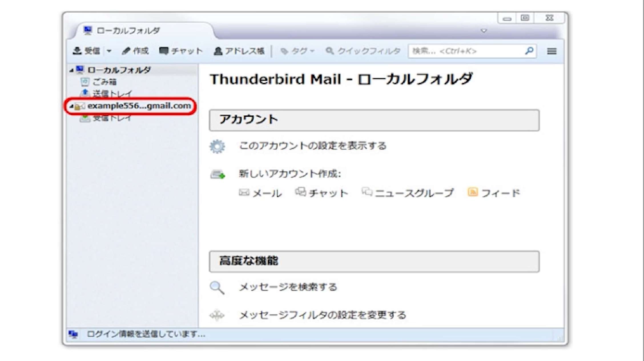This screenshot has width=644, height=361.
Task: Collapse the example556...gmail.com account node
Action: 72,106
